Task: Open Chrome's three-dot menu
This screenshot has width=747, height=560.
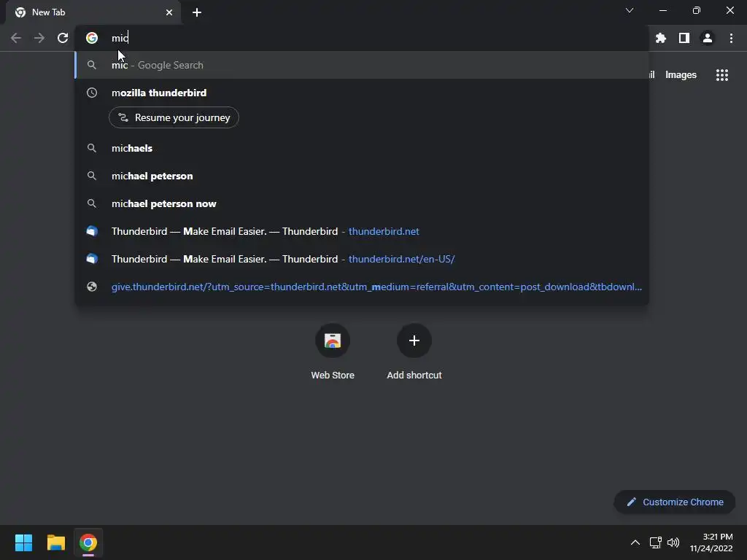Action: point(731,38)
